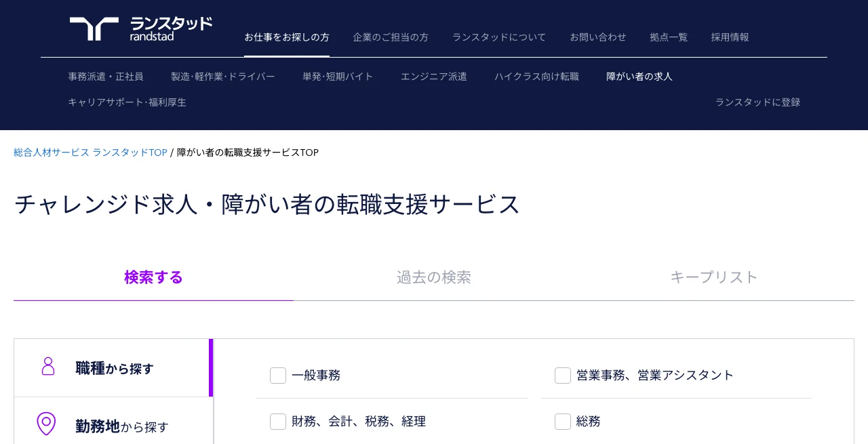This screenshot has height=444, width=868.
Task: Switch to the 過去の検索 tab
Action: tap(434, 277)
